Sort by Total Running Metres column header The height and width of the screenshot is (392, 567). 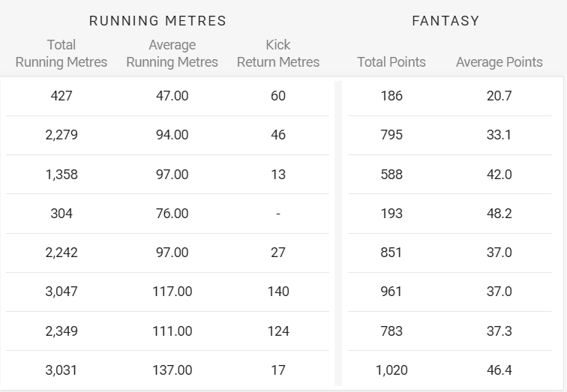(x=61, y=53)
